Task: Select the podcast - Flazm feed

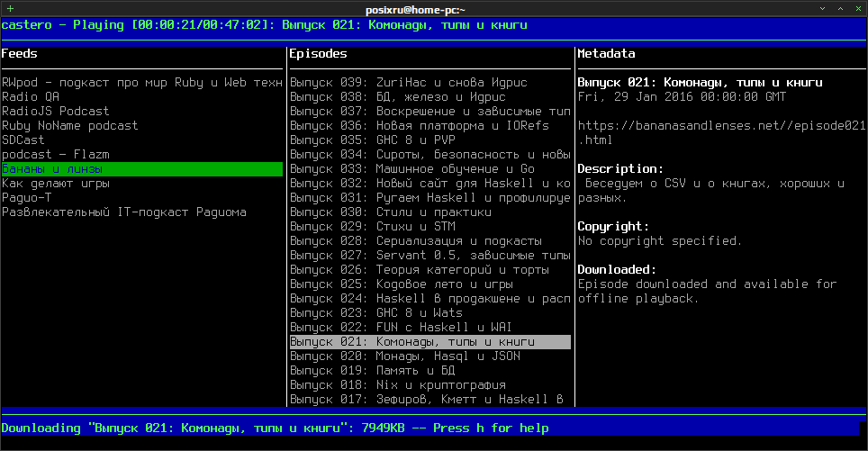Action: [55, 155]
